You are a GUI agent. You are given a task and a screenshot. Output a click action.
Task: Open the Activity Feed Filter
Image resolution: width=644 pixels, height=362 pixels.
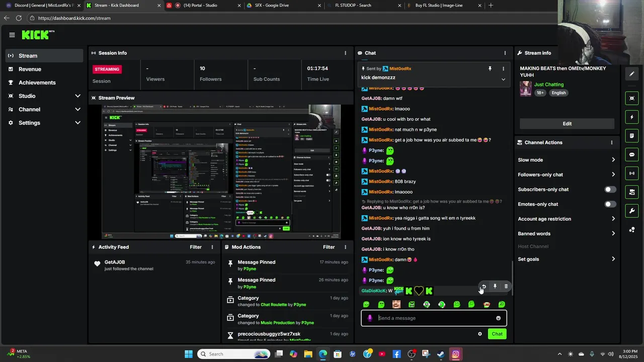tap(196, 247)
